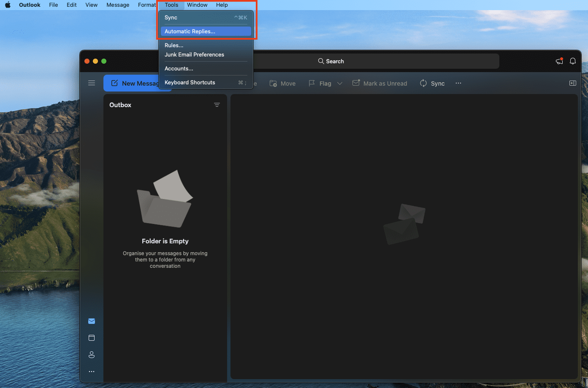Open the Format menu
The width and height of the screenshot is (588, 388).
(147, 5)
